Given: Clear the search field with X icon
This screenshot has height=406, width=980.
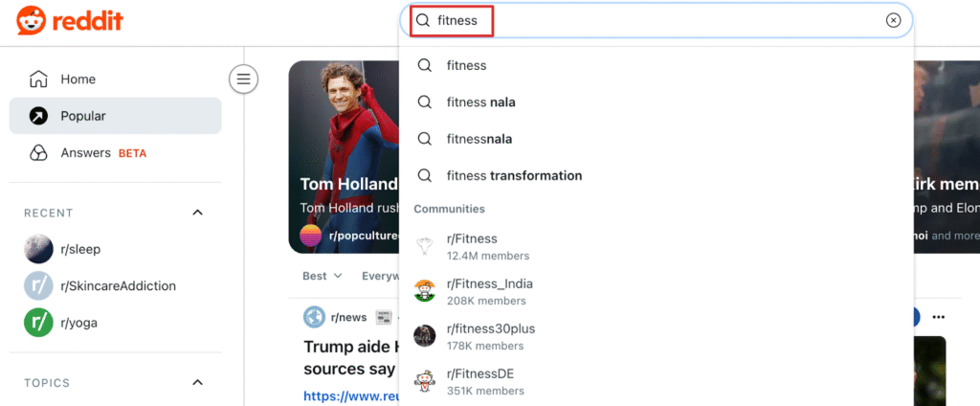Looking at the screenshot, I should [x=893, y=20].
